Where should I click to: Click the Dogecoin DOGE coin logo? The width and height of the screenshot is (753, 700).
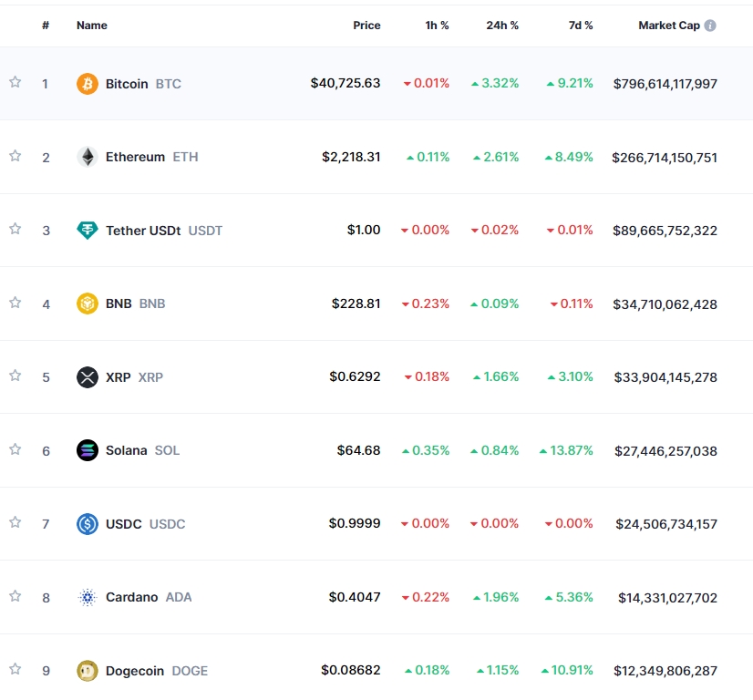[87, 669]
